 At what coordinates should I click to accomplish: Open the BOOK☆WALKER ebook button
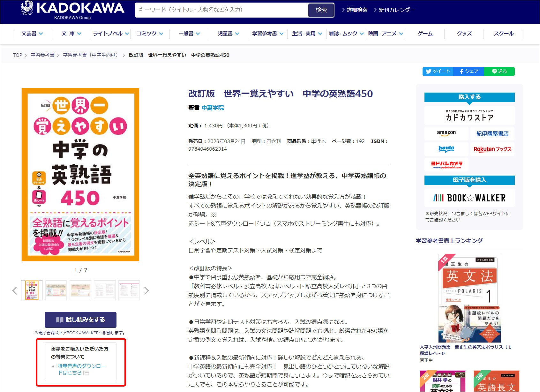point(469,198)
